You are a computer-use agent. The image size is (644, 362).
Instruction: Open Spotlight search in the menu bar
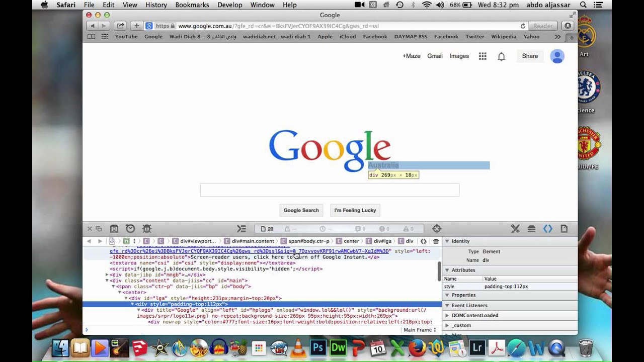(584, 5)
